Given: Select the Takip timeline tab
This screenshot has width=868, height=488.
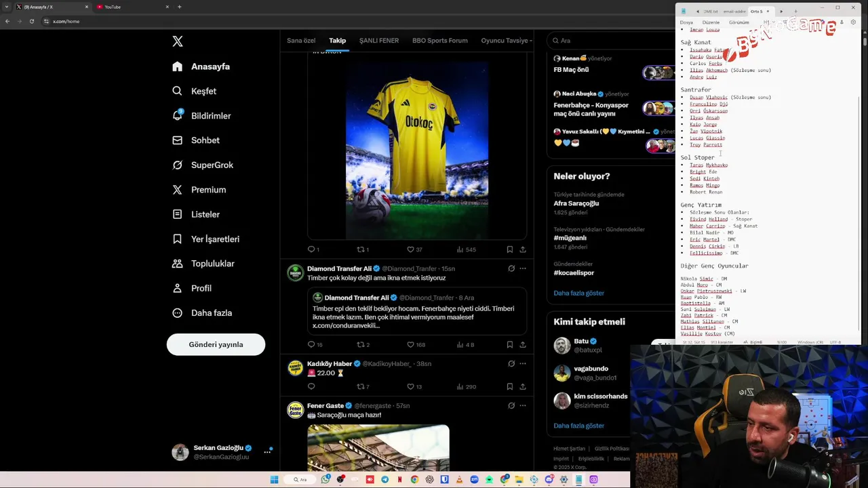Looking at the screenshot, I should 337,41.
